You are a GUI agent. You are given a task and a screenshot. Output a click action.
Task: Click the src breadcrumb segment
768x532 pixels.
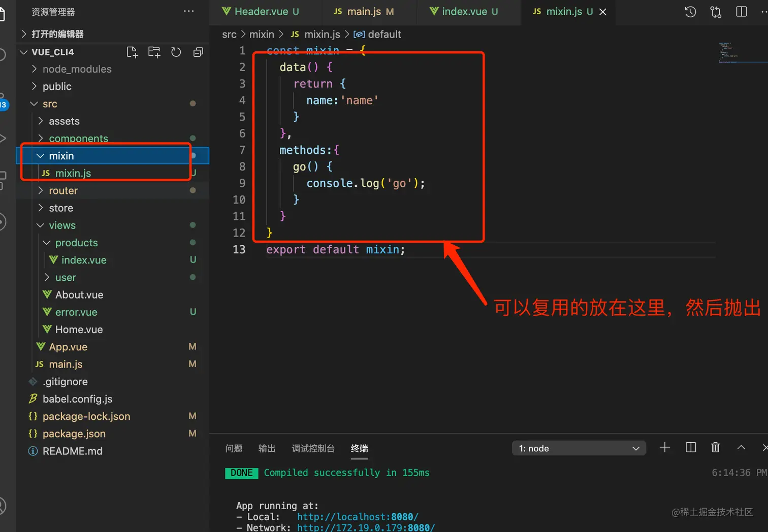click(x=229, y=35)
